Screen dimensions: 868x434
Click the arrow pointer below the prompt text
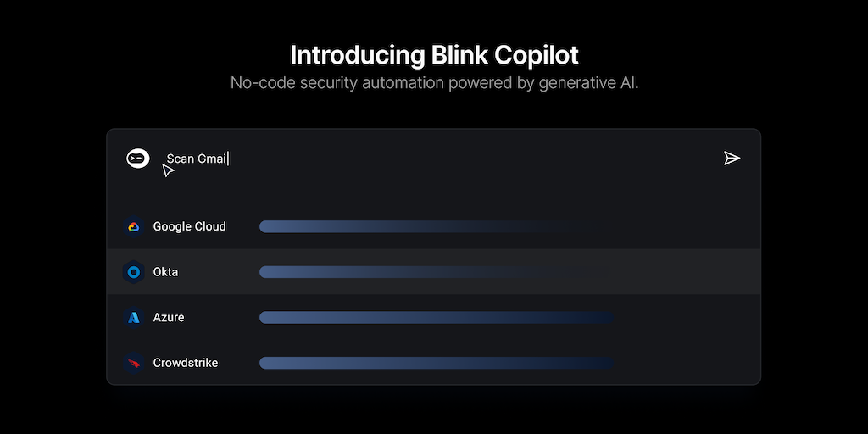[168, 170]
